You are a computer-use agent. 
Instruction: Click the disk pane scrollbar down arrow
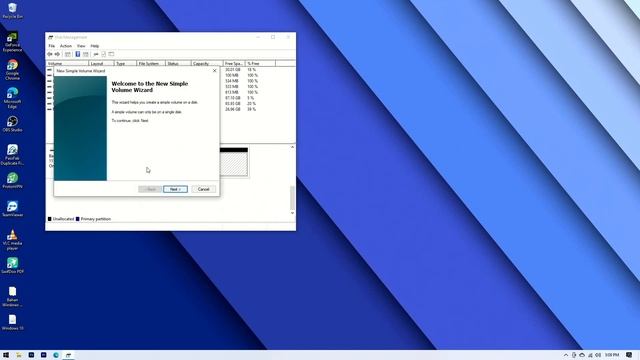tap(292, 213)
